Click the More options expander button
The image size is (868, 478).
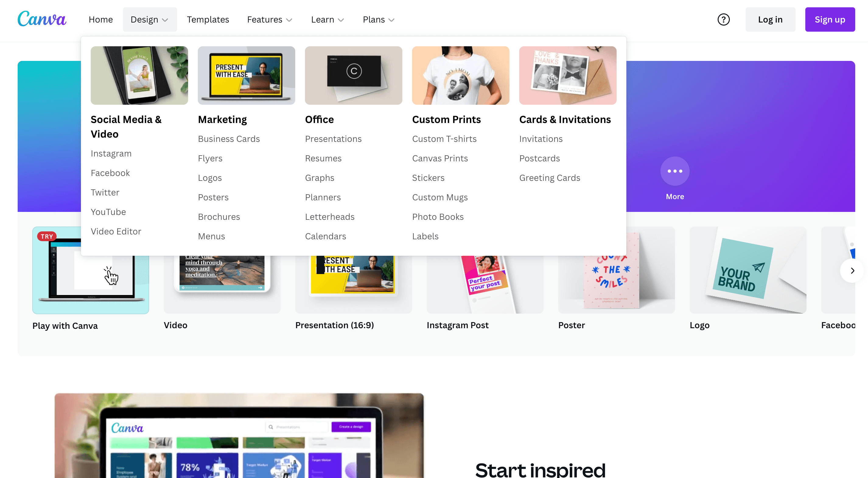674,171
